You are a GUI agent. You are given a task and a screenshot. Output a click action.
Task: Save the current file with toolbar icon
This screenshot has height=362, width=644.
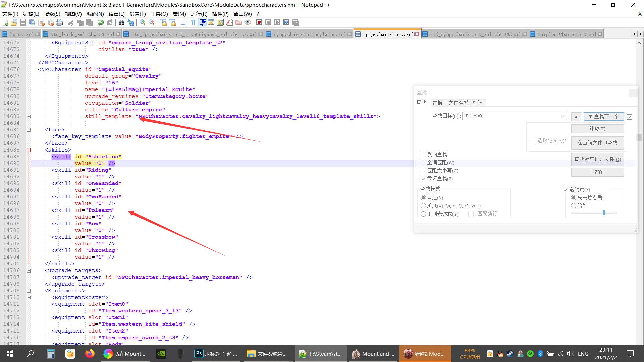(x=23, y=22)
